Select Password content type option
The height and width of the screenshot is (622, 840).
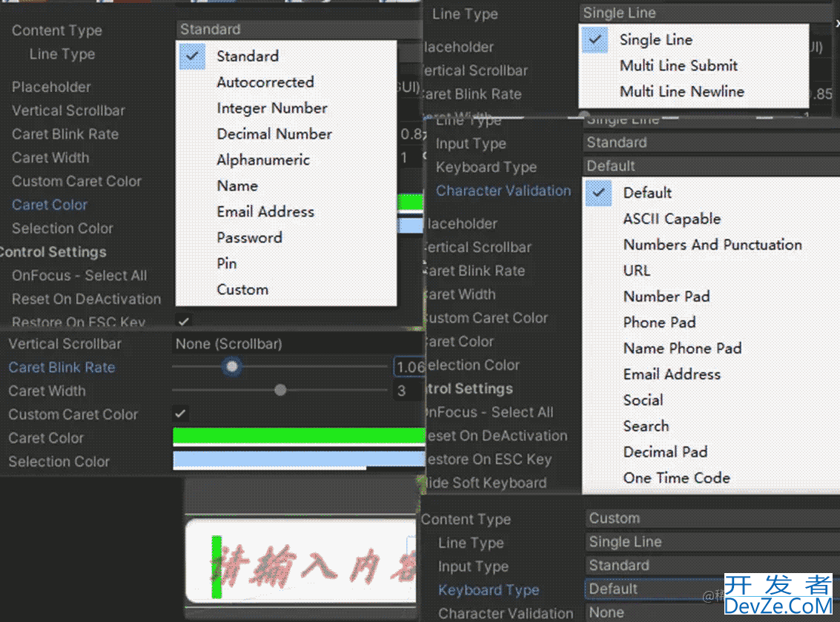(x=249, y=237)
